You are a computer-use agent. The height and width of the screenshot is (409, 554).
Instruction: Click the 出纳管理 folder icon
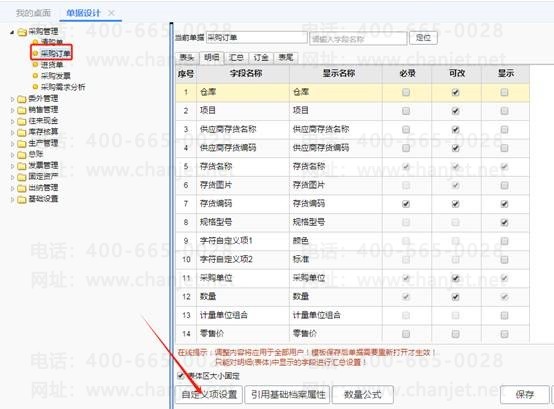[x=22, y=188]
